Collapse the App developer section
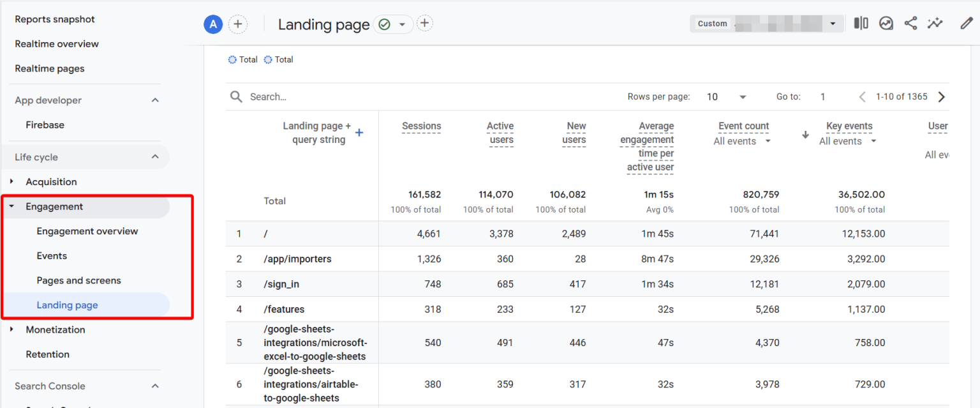980x408 pixels. point(155,100)
